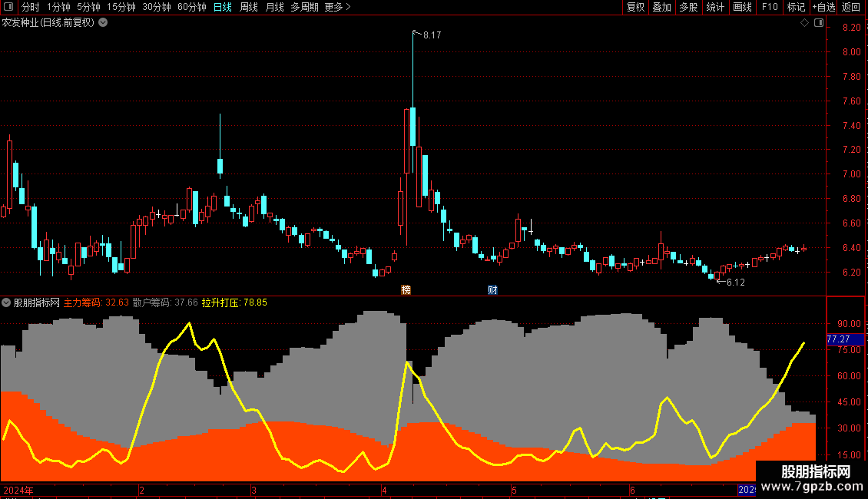The height and width of the screenshot is (499, 868).
Task: Click the month 5 marker on date axis
Action: tap(514, 490)
